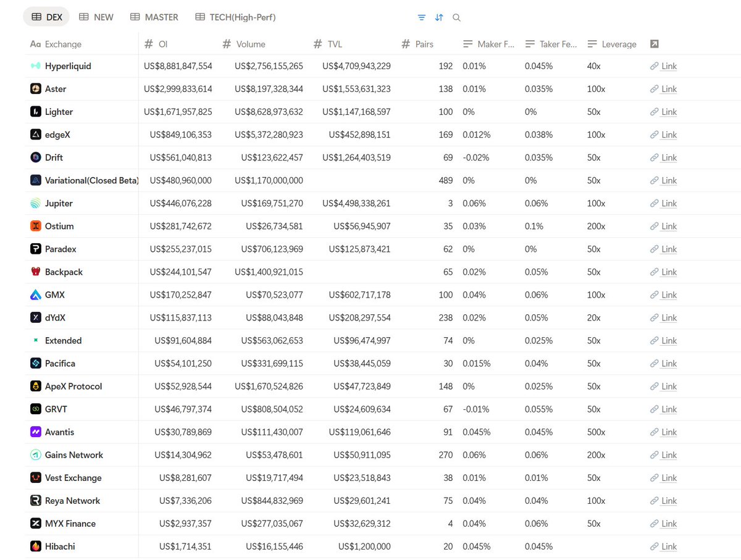Click the Ostium logo icon
Screen dimensions: 741x560
point(36,226)
